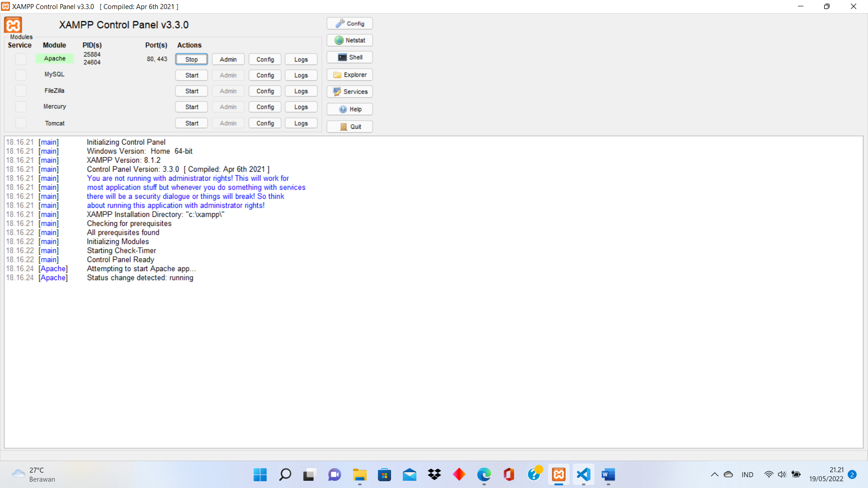Open Netstat via the globe icon
Image resolution: width=868 pixels, height=488 pixels.
pos(349,40)
